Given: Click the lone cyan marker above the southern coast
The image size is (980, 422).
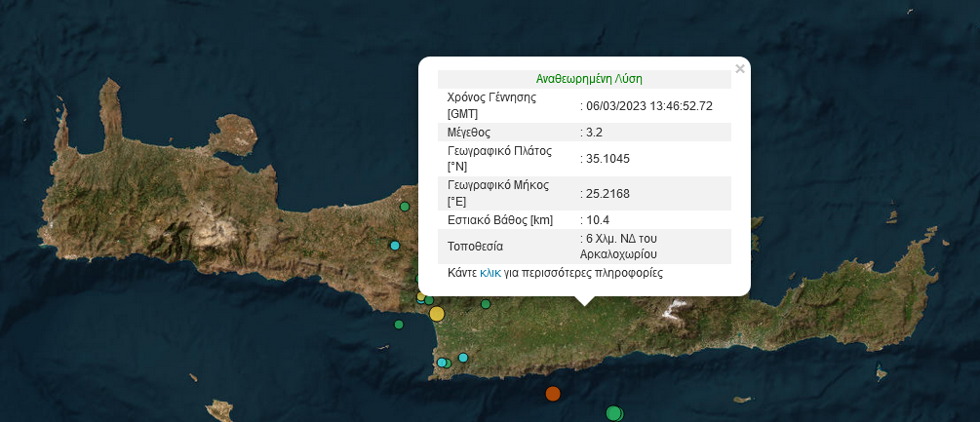Looking at the screenshot, I should coord(463,358).
